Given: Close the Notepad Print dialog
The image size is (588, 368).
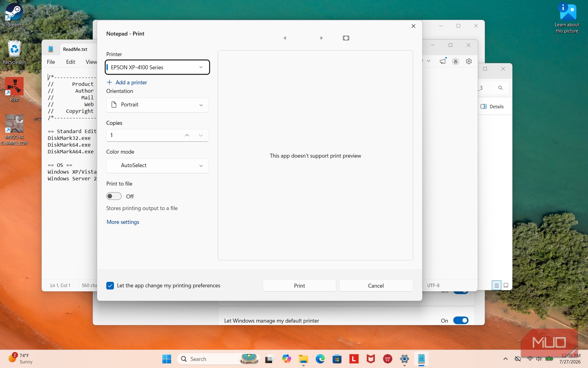Looking at the screenshot, I should (x=413, y=26).
